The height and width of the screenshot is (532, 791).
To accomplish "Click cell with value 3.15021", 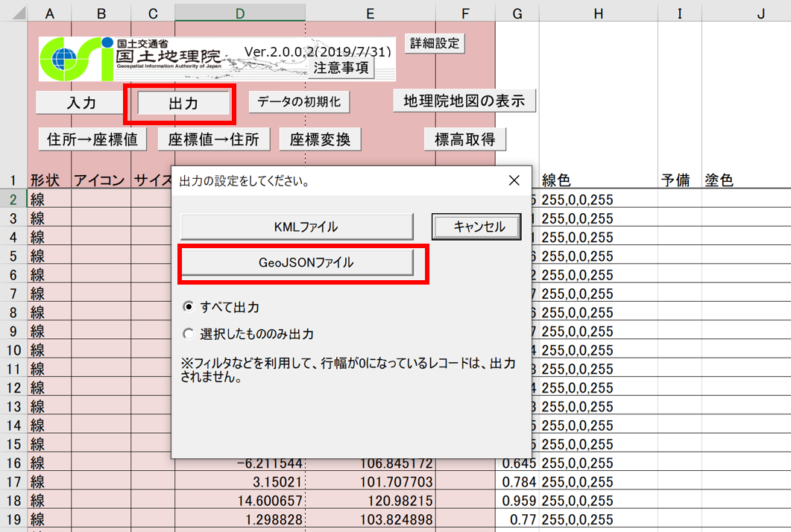I will (x=240, y=481).
